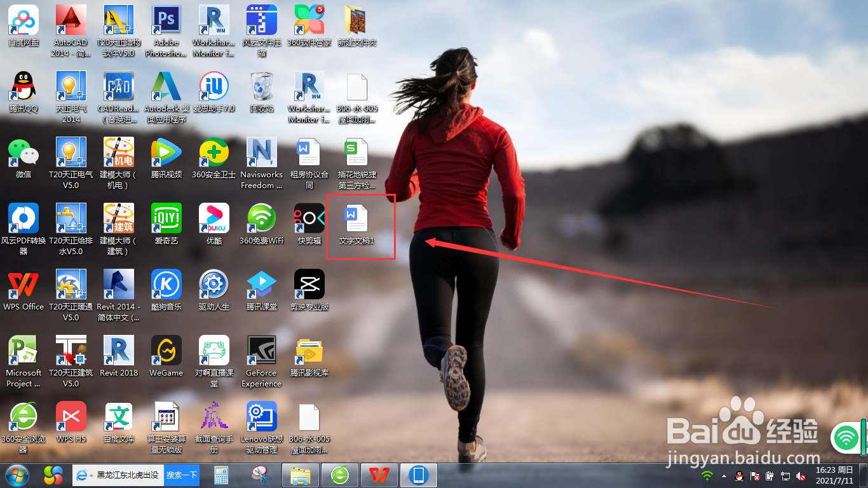
Task: Open the Snipping Tool taskbar icon
Action: click(259, 475)
